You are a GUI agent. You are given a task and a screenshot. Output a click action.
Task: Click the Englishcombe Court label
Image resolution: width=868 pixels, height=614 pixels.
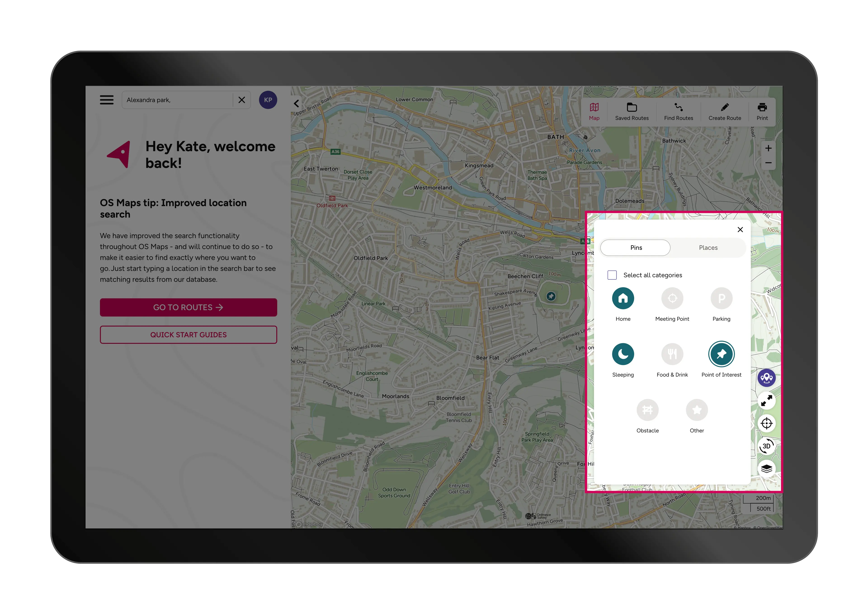(372, 376)
